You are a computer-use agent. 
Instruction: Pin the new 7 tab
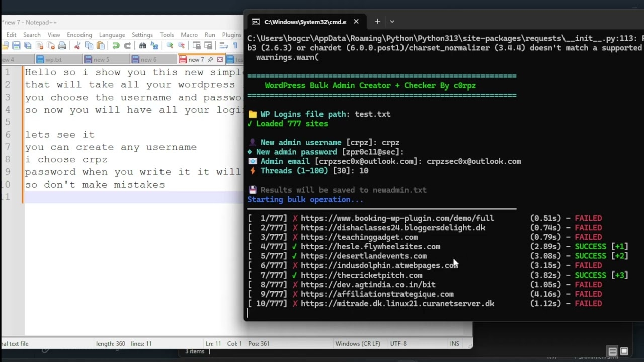tap(210, 59)
